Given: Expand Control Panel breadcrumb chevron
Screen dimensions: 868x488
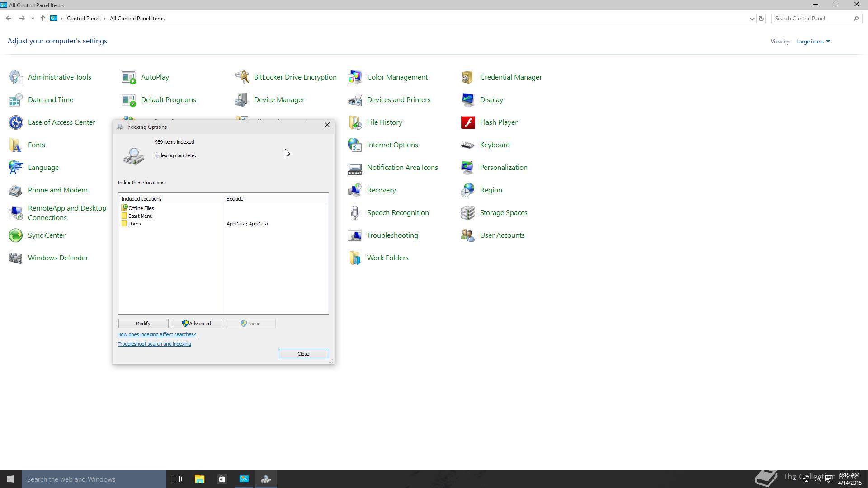Looking at the screenshot, I should 104,19.
